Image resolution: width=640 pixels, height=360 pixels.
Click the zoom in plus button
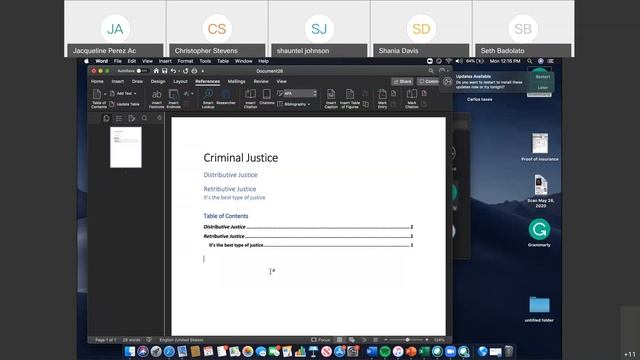pos(427,340)
